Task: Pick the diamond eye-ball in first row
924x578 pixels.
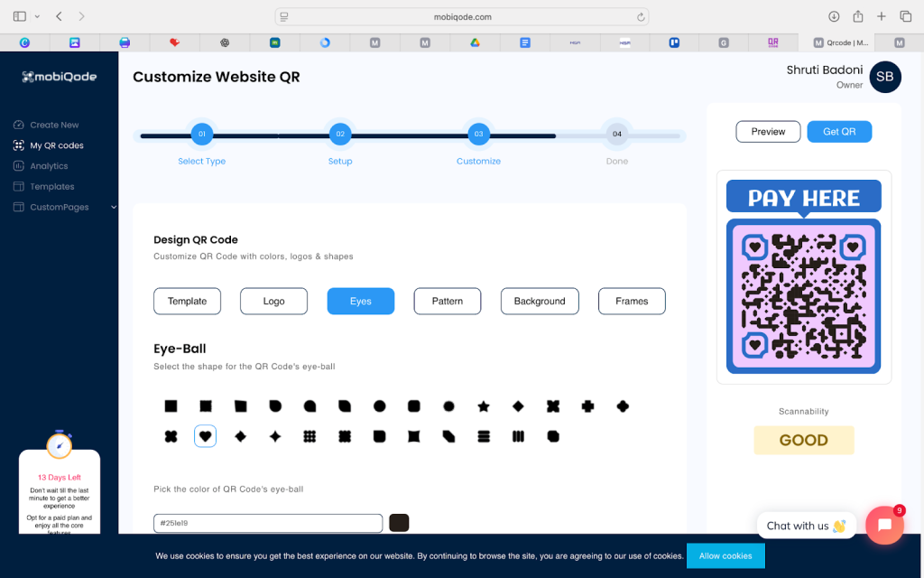Action: pyautogui.click(x=518, y=406)
